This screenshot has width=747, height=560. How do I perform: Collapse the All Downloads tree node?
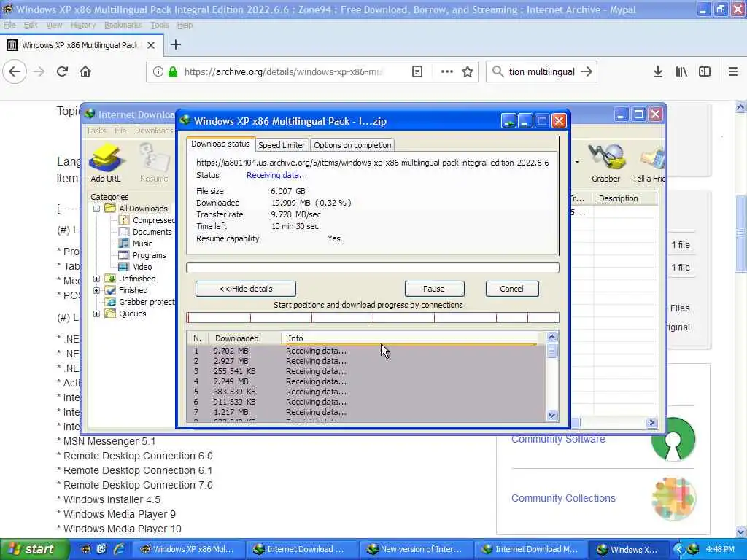tap(97, 209)
